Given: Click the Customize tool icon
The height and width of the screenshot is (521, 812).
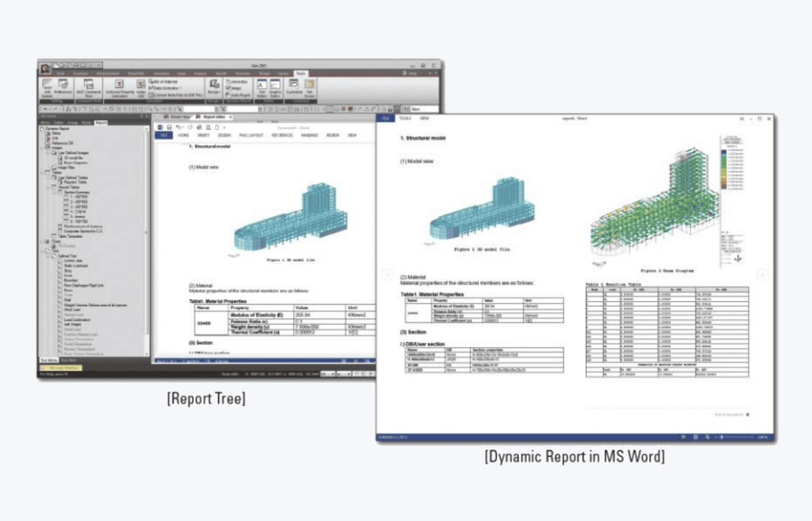Looking at the screenshot, I should coord(294,87).
